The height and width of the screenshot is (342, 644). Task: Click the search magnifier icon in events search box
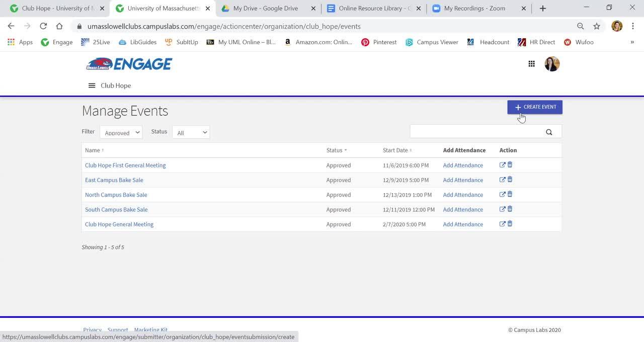[549, 132]
